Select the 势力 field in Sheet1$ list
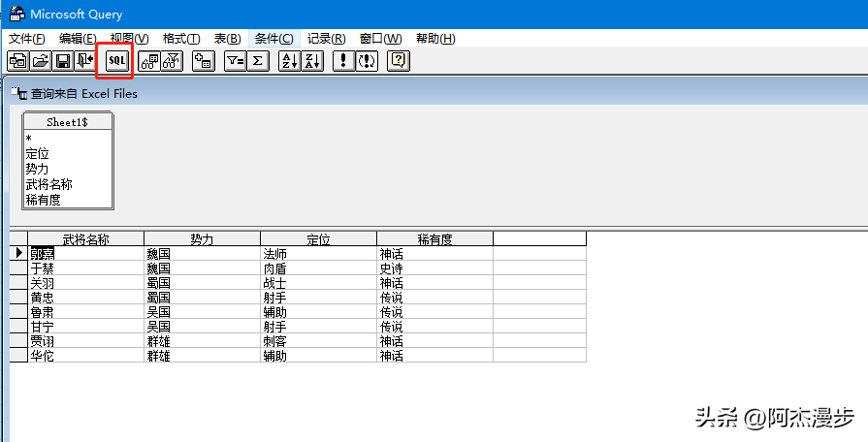 (x=68, y=170)
